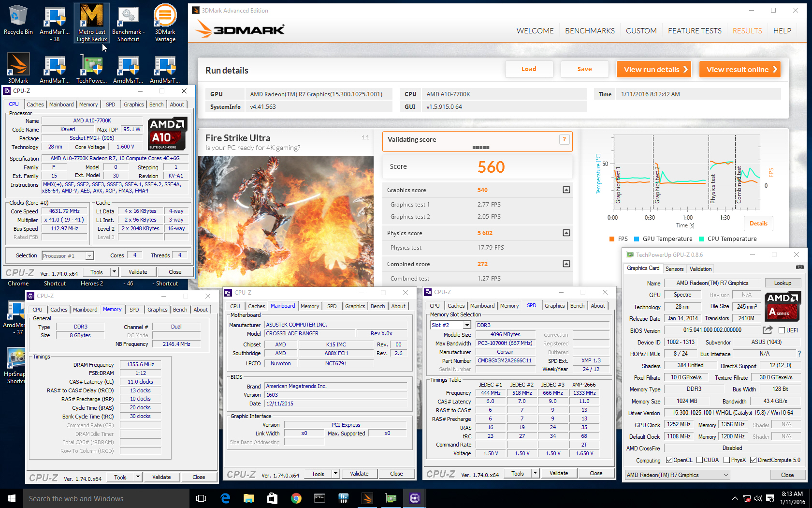Open GPU selector dropdown in GPU-Z

(677, 475)
